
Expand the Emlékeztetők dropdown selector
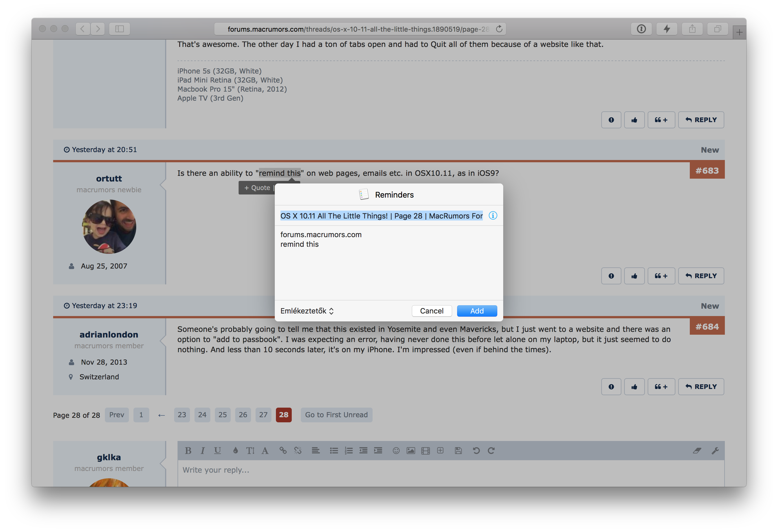click(307, 310)
